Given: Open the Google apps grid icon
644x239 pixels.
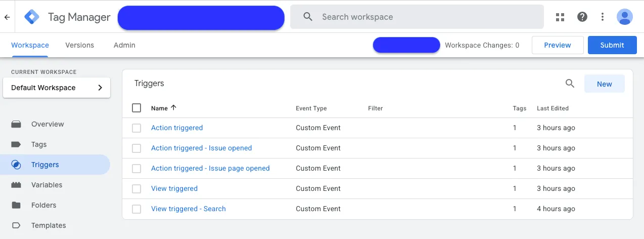Looking at the screenshot, I should [560, 17].
